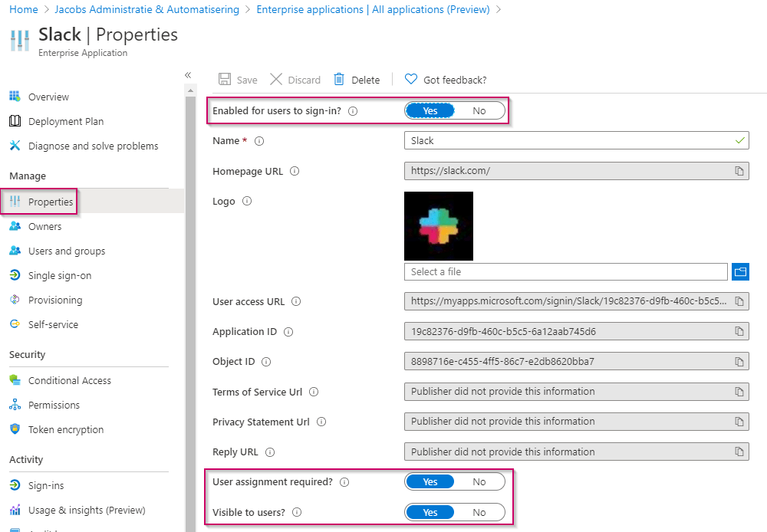767x532 pixels.
Task: Copy the Homepage URL
Action: pos(739,171)
